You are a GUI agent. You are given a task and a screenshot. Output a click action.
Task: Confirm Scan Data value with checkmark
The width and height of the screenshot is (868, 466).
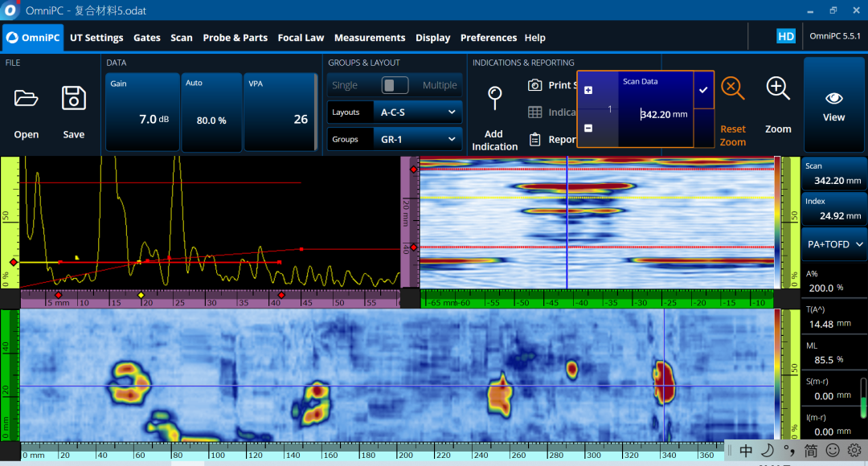703,90
